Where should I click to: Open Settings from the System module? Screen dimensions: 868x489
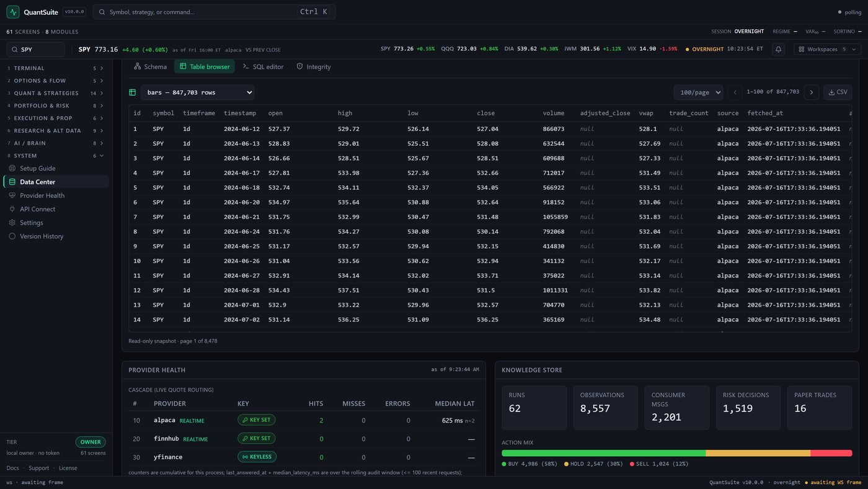[32, 223]
